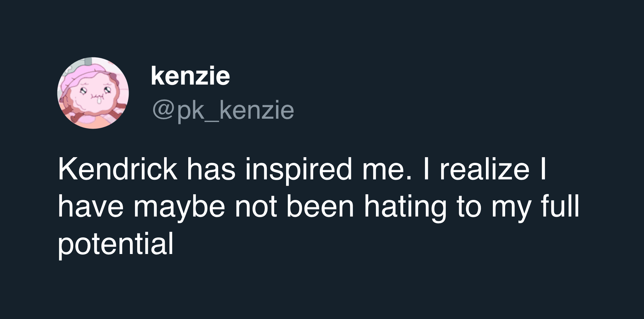Open kenzie's round profile avatar

[x=93, y=93]
